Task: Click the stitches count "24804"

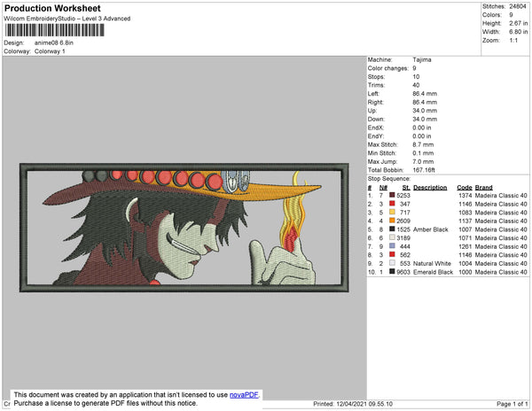Action: 518,6
